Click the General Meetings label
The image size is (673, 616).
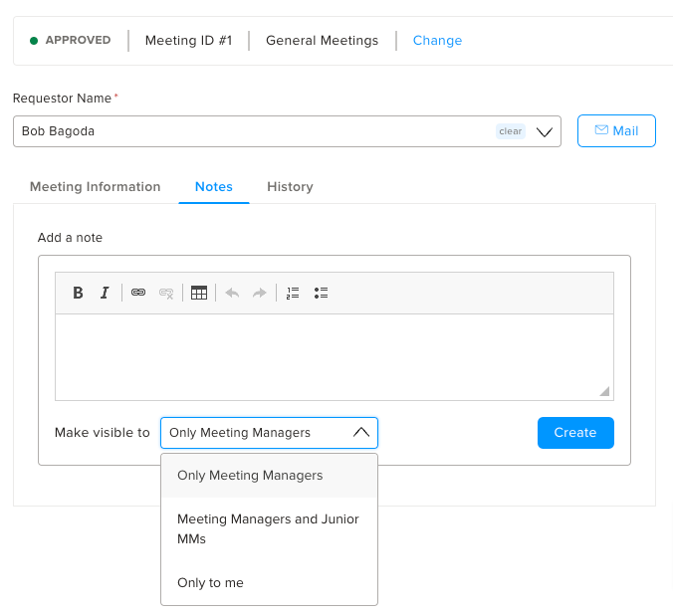click(322, 41)
